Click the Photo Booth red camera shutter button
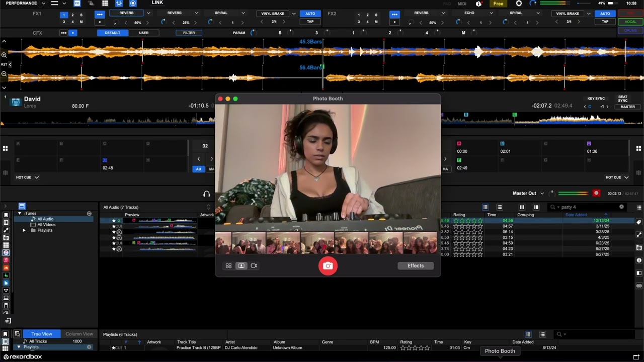 328,265
